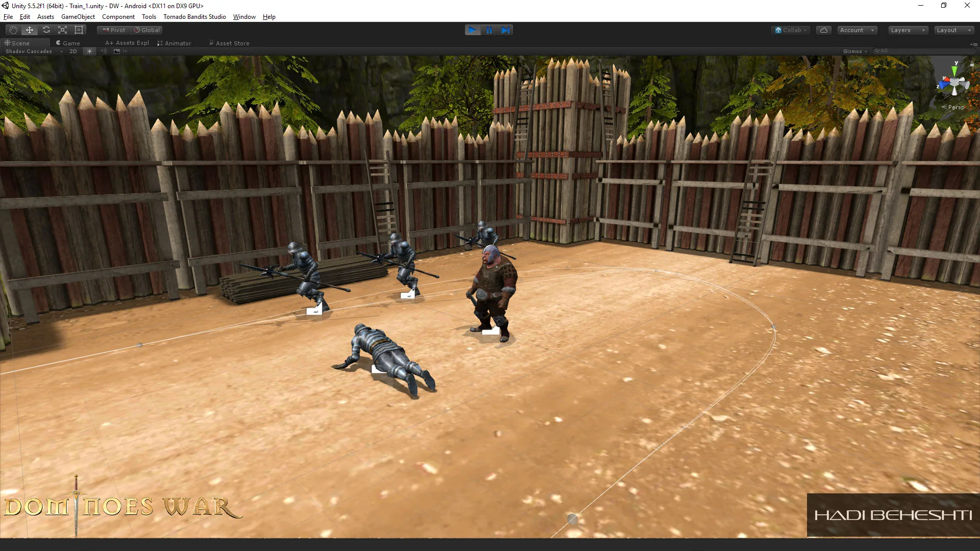Switch to the Animator tab
Screen dimensions: 980x551
[175, 43]
